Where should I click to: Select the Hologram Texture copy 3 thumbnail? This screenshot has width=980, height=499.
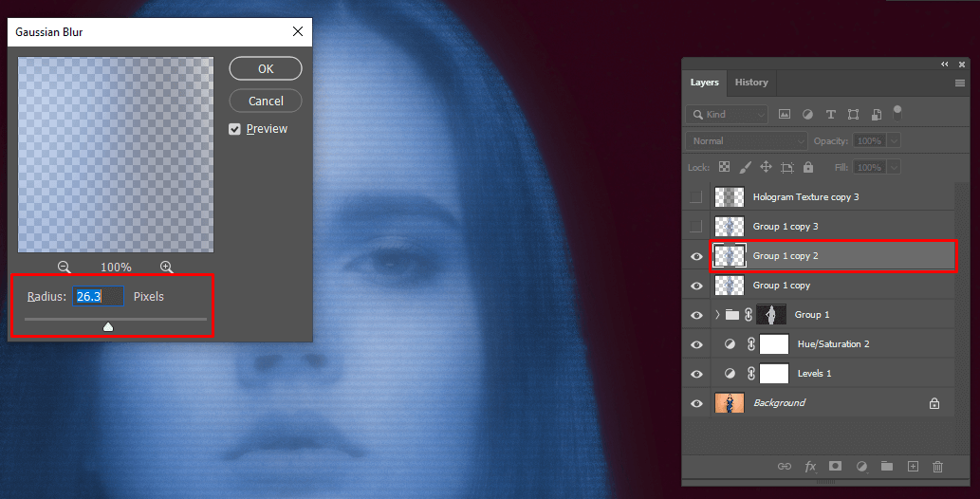(730, 197)
